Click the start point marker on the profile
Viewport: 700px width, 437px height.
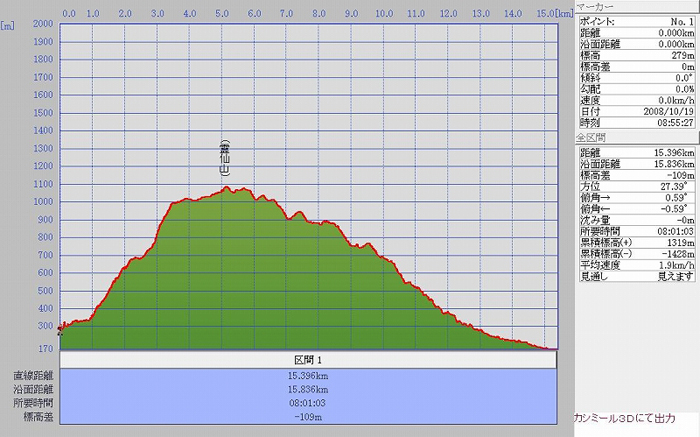pos(61,327)
